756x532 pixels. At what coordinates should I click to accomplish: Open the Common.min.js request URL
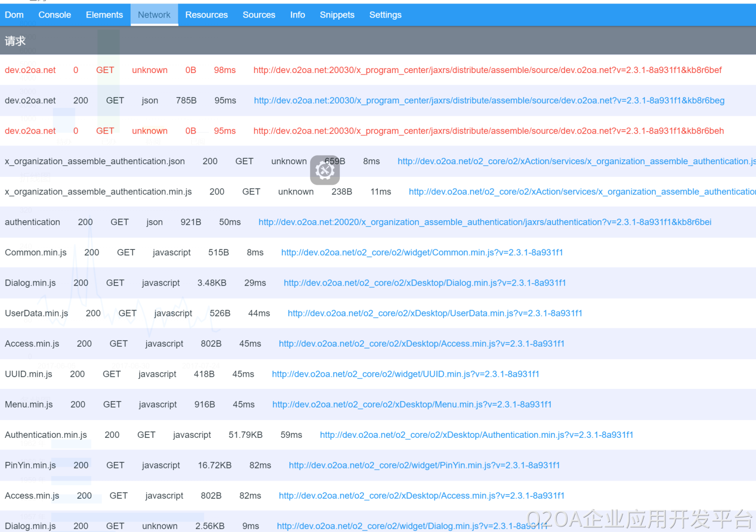(422, 252)
